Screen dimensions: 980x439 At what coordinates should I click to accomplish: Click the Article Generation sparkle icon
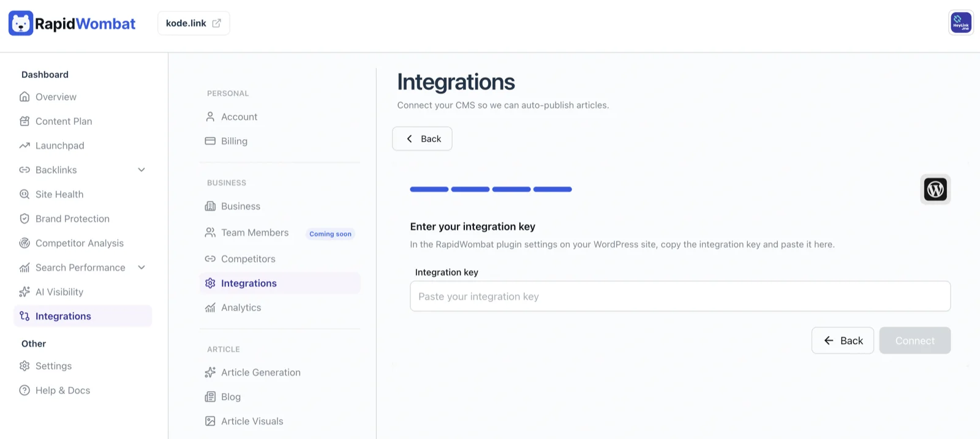210,372
